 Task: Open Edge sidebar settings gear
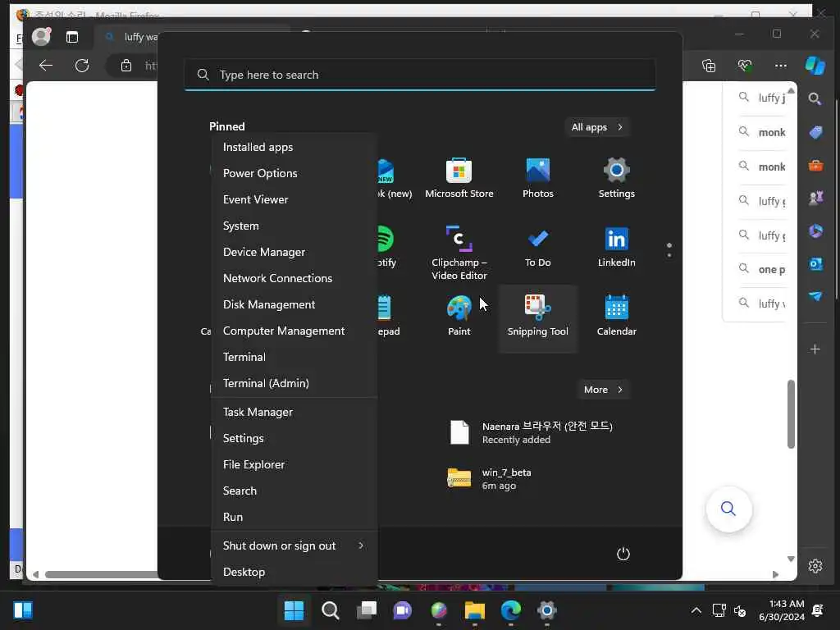coord(815,566)
